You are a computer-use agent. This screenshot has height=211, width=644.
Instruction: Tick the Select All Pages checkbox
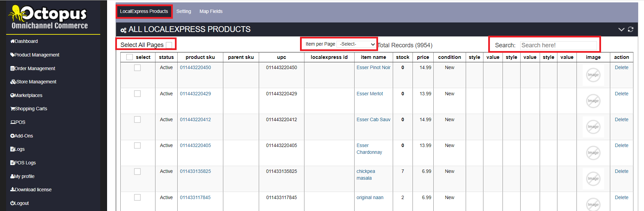(x=169, y=45)
